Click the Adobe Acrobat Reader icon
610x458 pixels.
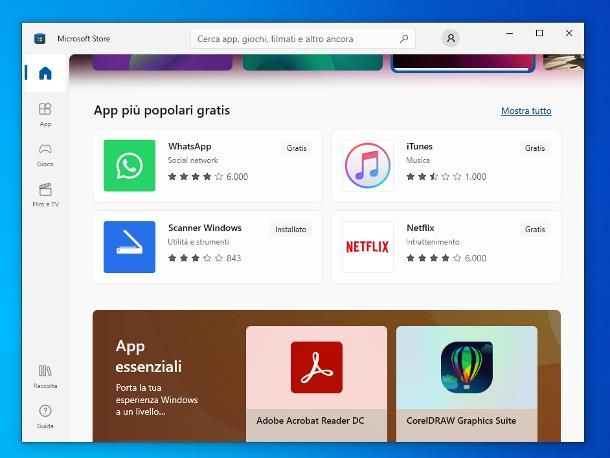[317, 367]
